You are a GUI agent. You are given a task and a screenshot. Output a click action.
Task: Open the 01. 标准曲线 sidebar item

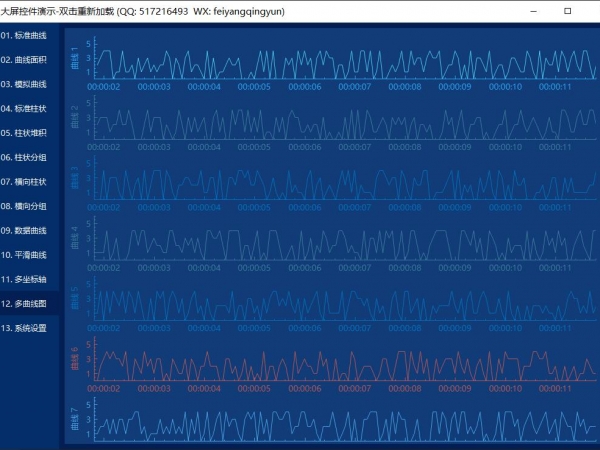click(x=30, y=35)
